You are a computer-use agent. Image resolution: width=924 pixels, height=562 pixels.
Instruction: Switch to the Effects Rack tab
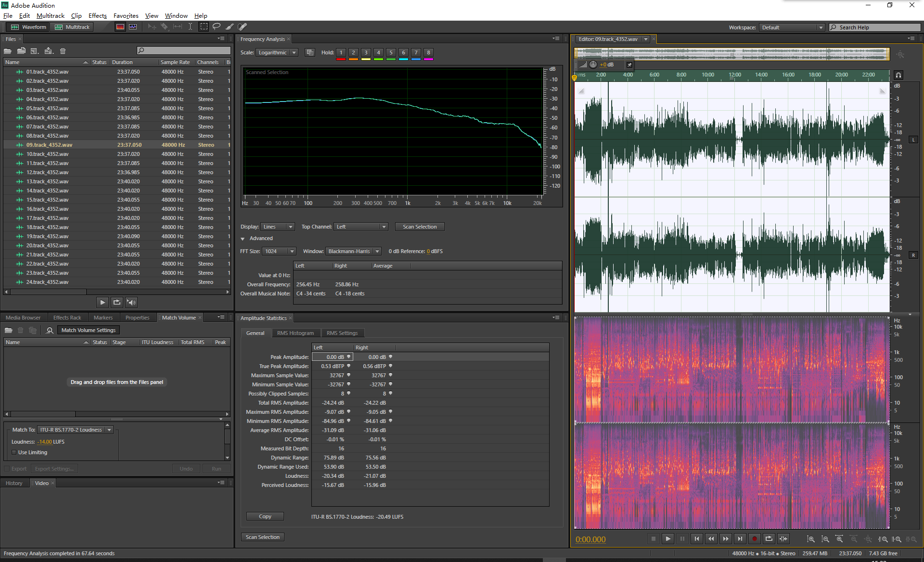point(67,318)
